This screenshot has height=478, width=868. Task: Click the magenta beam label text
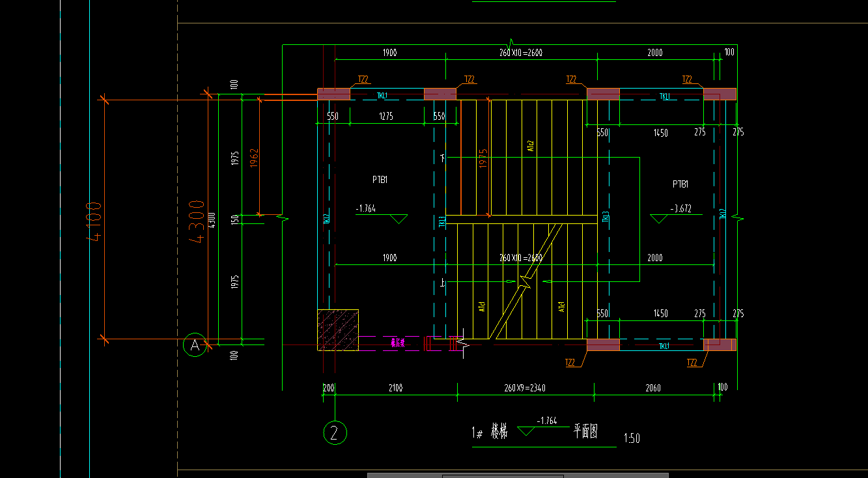pyautogui.click(x=397, y=342)
